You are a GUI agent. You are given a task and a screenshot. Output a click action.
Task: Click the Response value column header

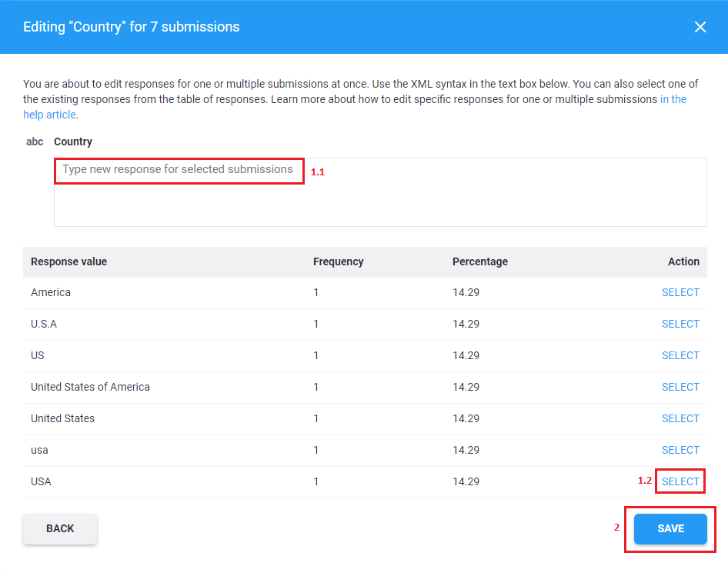pos(68,261)
